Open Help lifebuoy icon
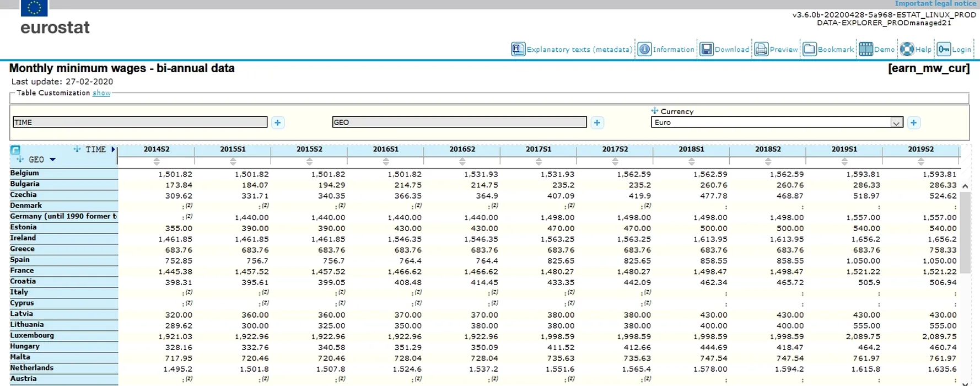980x386 pixels. tap(907, 49)
